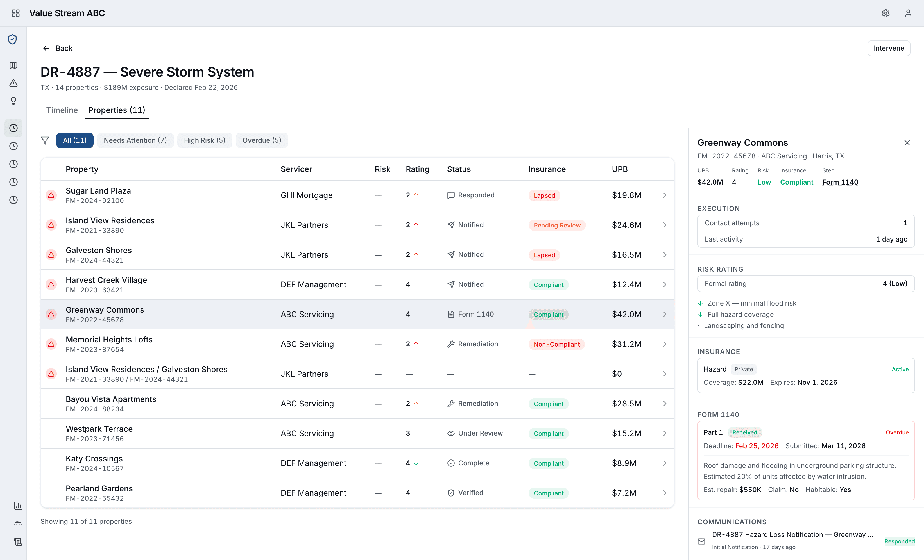
Task: Filter by High Risk (5)
Action: point(205,140)
